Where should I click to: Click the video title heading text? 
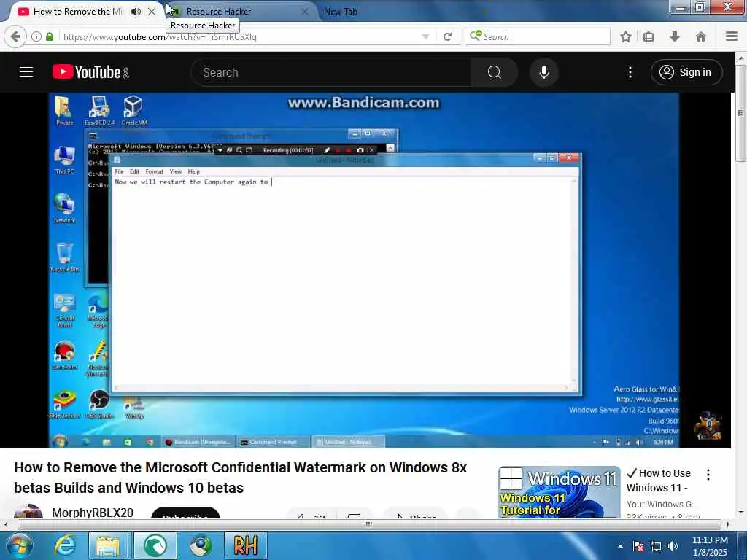click(x=241, y=478)
